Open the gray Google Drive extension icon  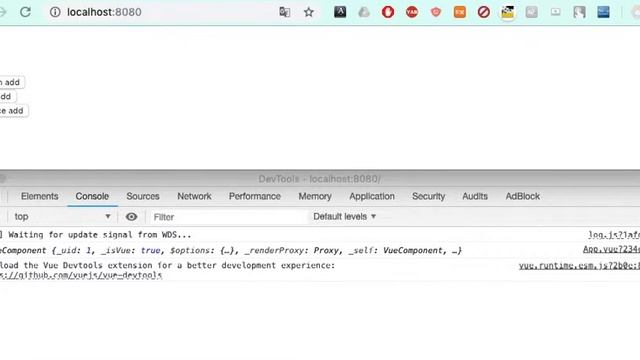coord(364,12)
